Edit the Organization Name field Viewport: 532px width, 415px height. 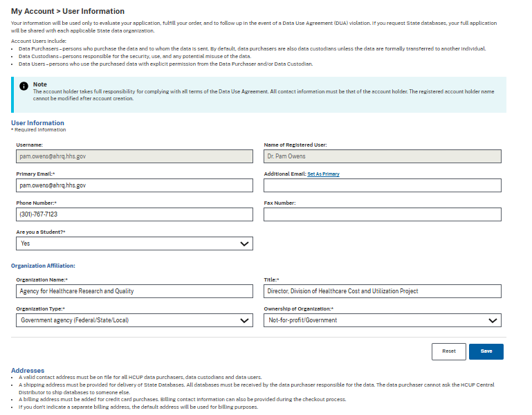pyautogui.click(x=134, y=291)
